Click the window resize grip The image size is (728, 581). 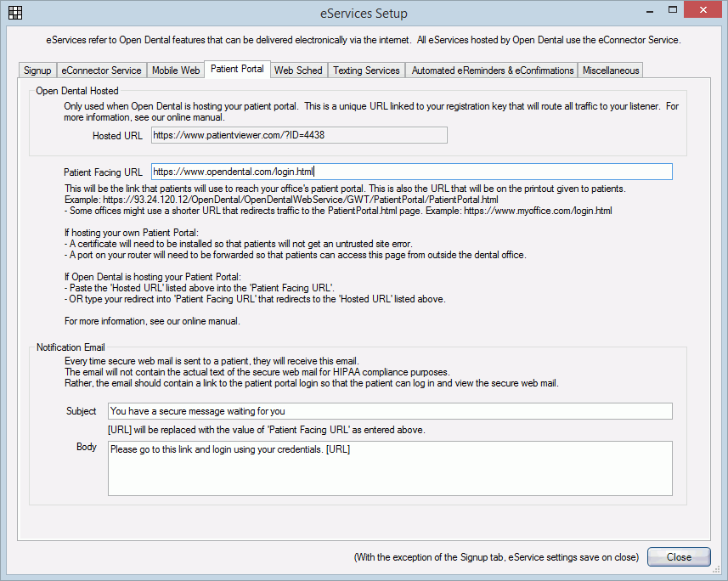point(716,569)
